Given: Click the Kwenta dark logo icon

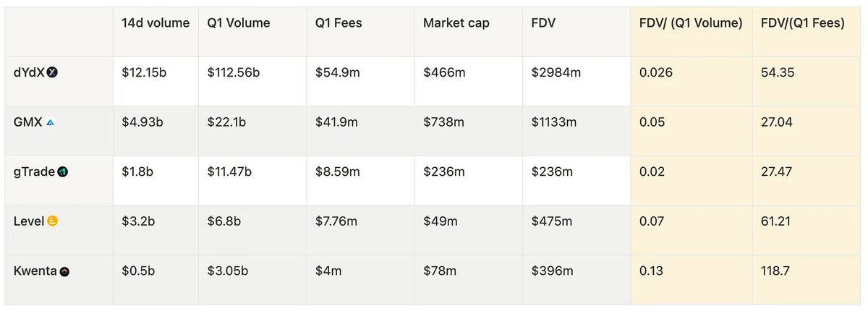Looking at the screenshot, I should point(65,271).
